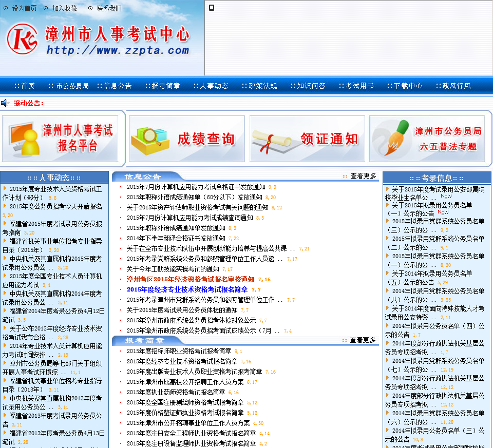The height and width of the screenshot is (448, 493).
Task: Open 2014年专业技术人员计算机应用能力考试时间安排
Action: 52,350
